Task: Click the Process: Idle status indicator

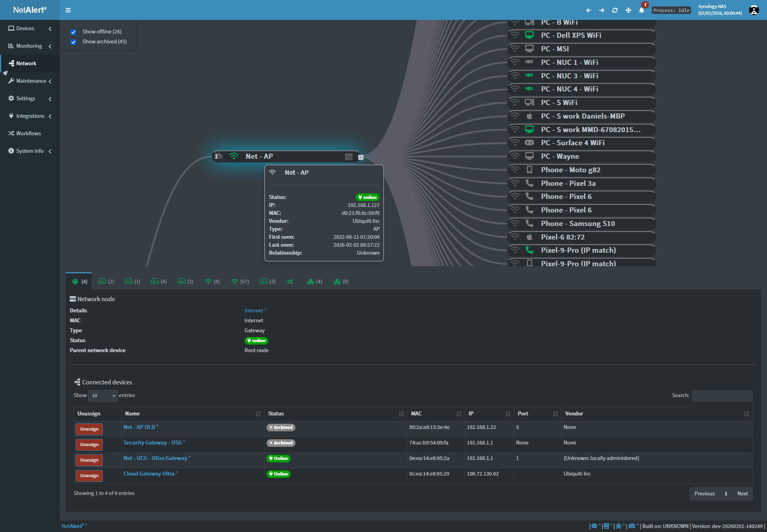Action: pos(671,10)
